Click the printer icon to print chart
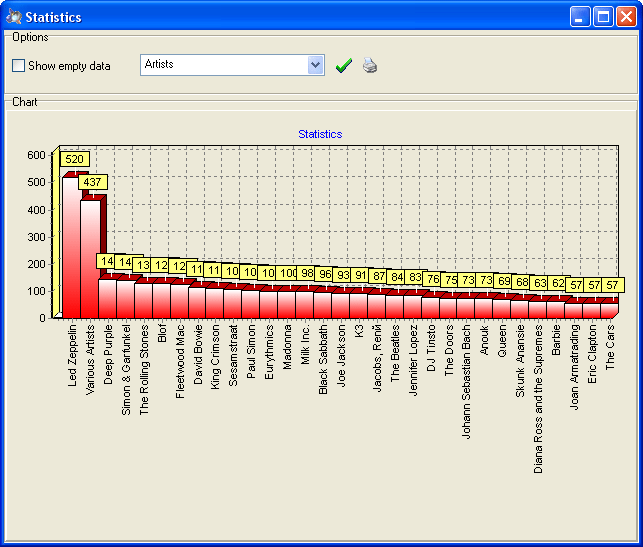 tap(370, 66)
